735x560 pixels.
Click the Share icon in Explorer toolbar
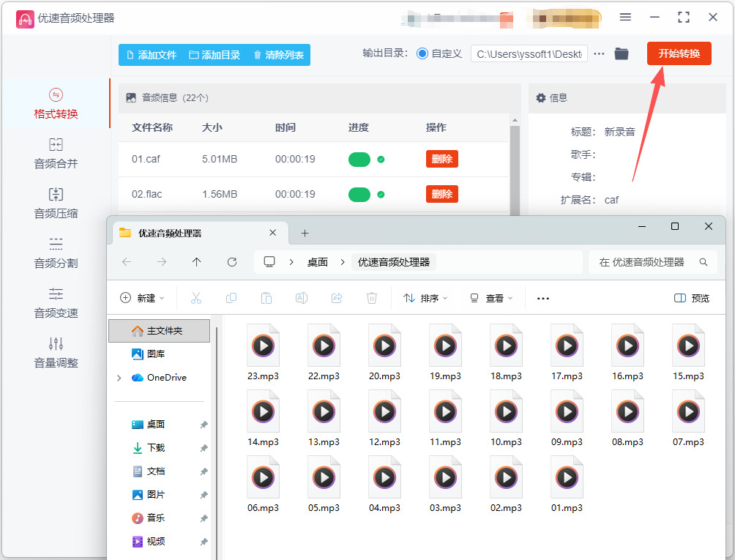pos(337,298)
